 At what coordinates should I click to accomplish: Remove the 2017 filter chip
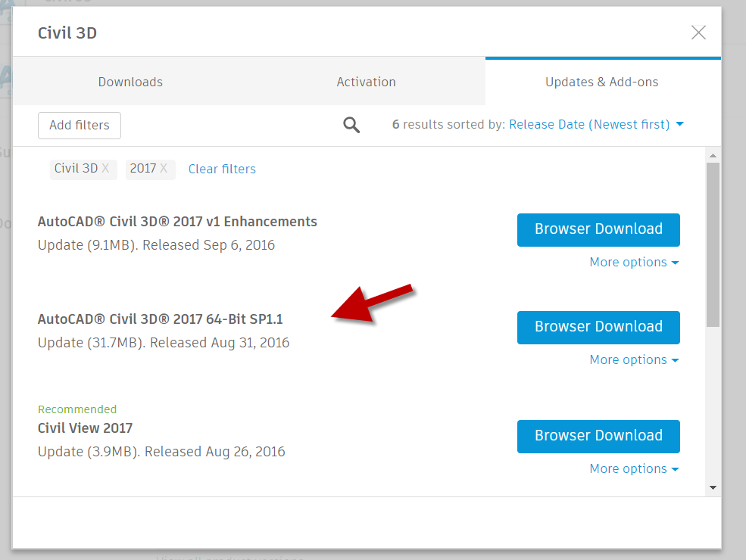(x=163, y=168)
